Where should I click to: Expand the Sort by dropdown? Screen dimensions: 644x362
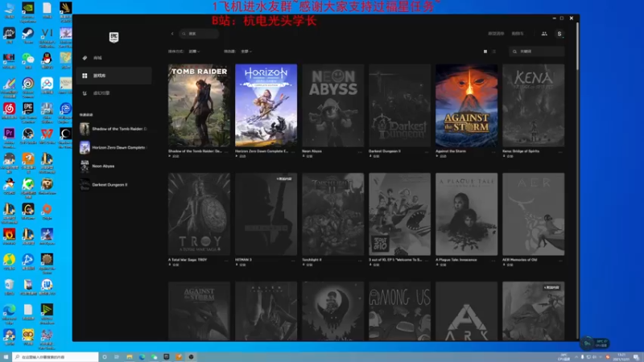pyautogui.click(x=194, y=51)
